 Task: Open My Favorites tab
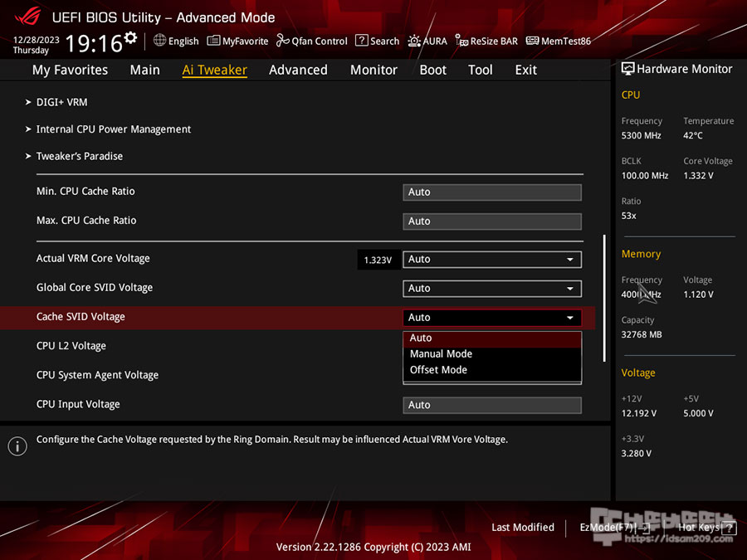[70, 70]
